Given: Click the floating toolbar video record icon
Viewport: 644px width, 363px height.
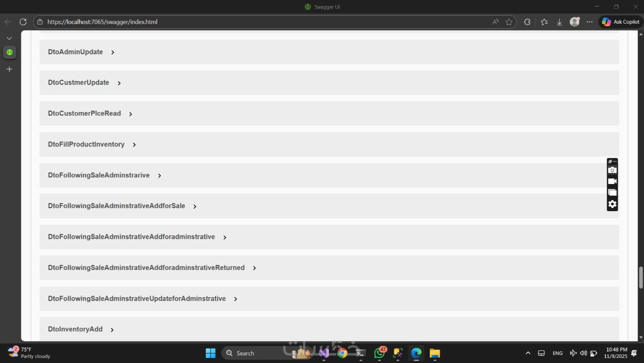Looking at the screenshot, I should pos(612,181).
